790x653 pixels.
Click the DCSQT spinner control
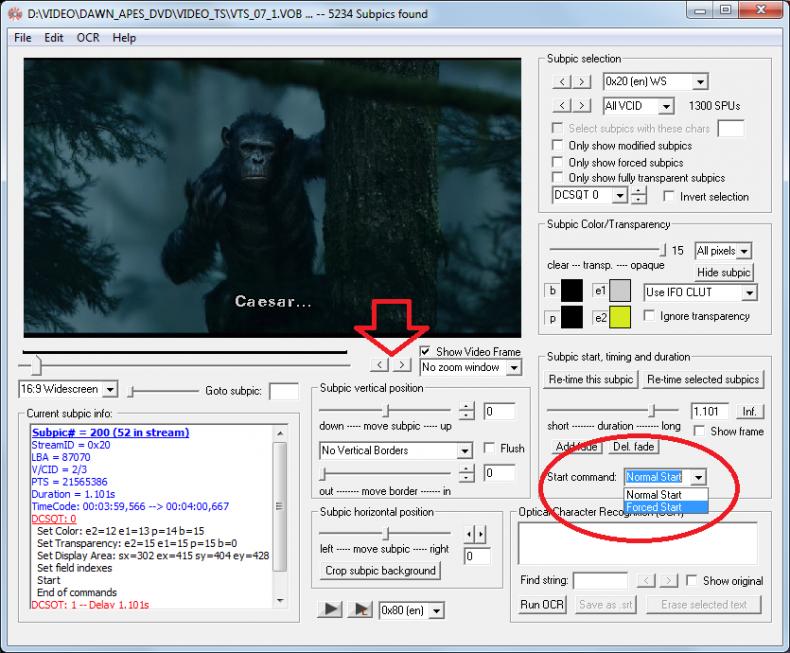pyautogui.click(x=638, y=195)
